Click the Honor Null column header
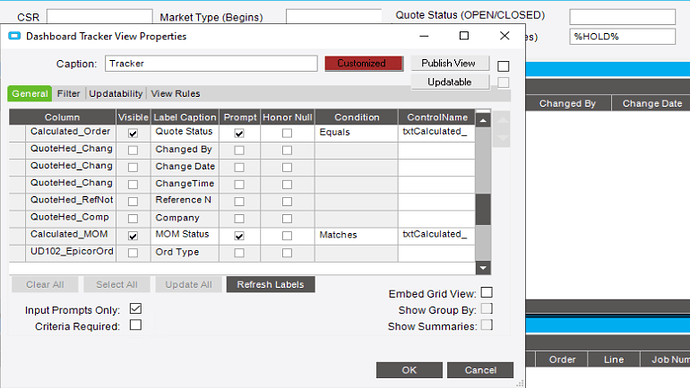The width and height of the screenshot is (690, 388). (x=287, y=117)
